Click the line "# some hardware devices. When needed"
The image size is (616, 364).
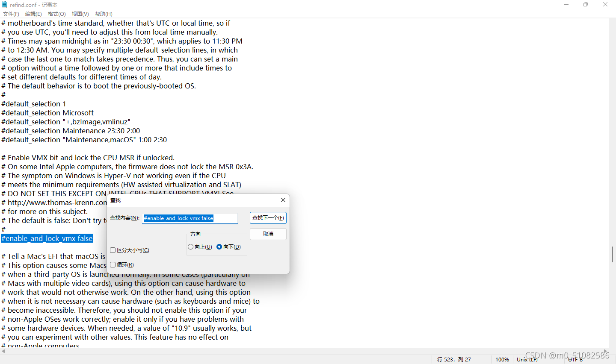tap(127, 328)
